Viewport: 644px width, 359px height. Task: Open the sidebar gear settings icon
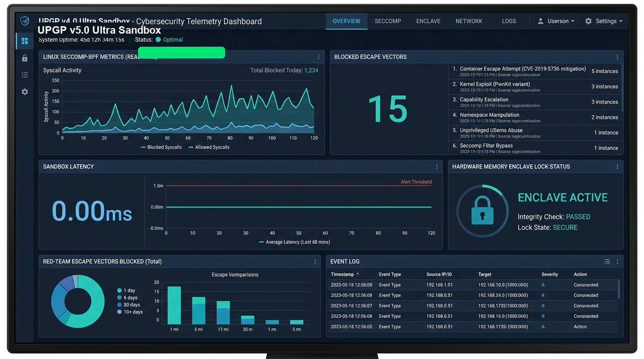25,92
